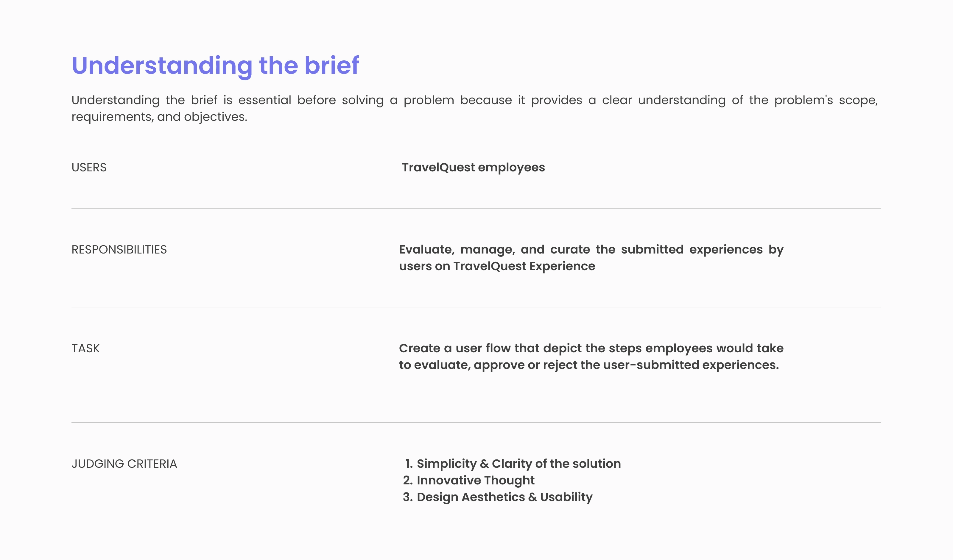Click the USERS label
Screen dimensions: 953x560
point(89,168)
